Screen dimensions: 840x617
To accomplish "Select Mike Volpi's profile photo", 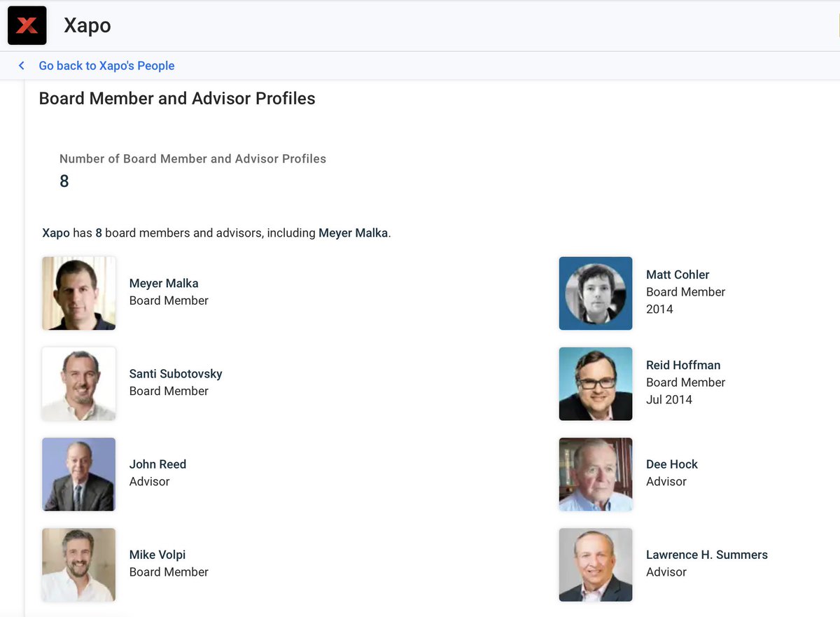I will pos(78,564).
